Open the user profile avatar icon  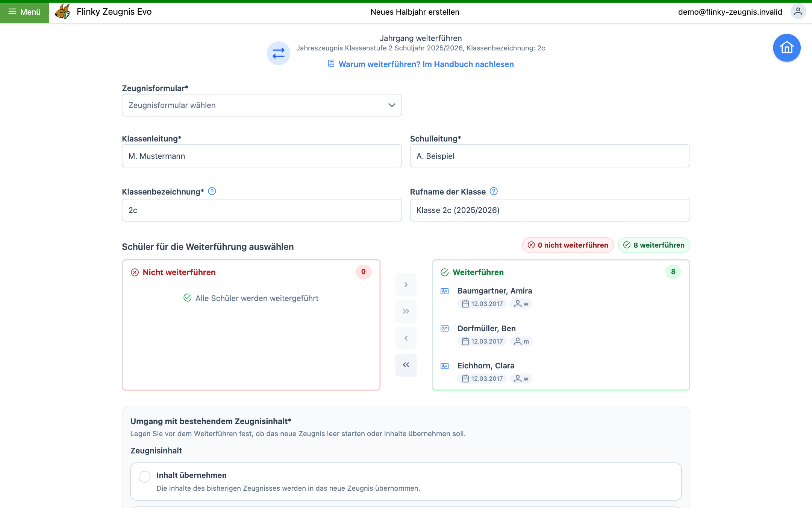tap(798, 12)
